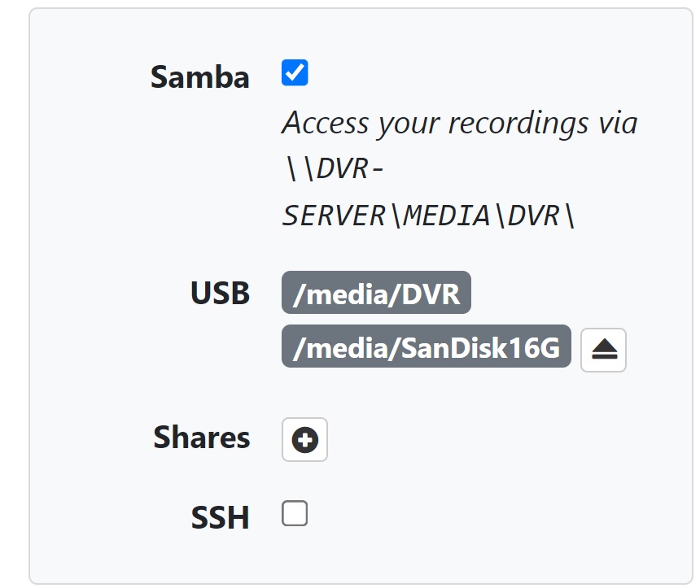Add a new share with plus icon
This screenshot has width=700, height=588.
tap(304, 440)
